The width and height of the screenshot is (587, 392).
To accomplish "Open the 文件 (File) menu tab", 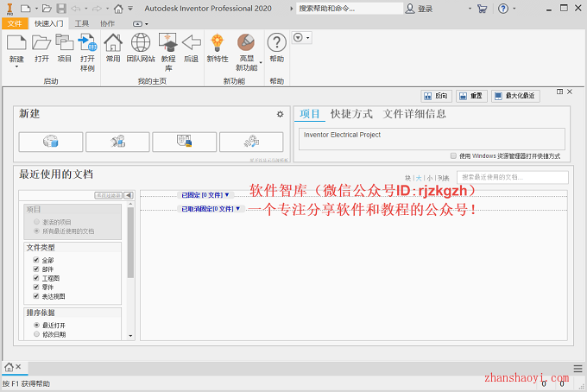I will click(x=15, y=23).
